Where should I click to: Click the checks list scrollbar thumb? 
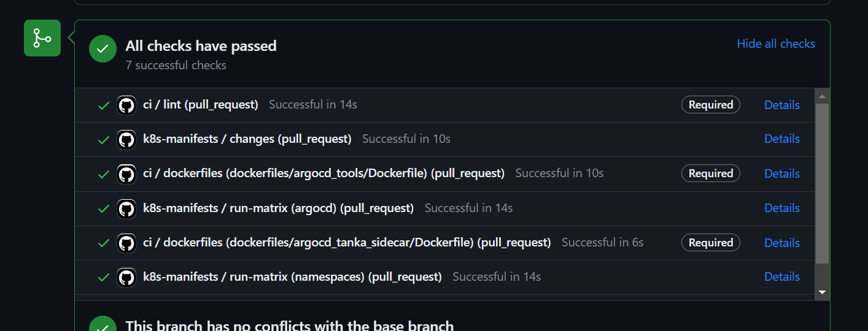pyautogui.click(x=822, y=183)
